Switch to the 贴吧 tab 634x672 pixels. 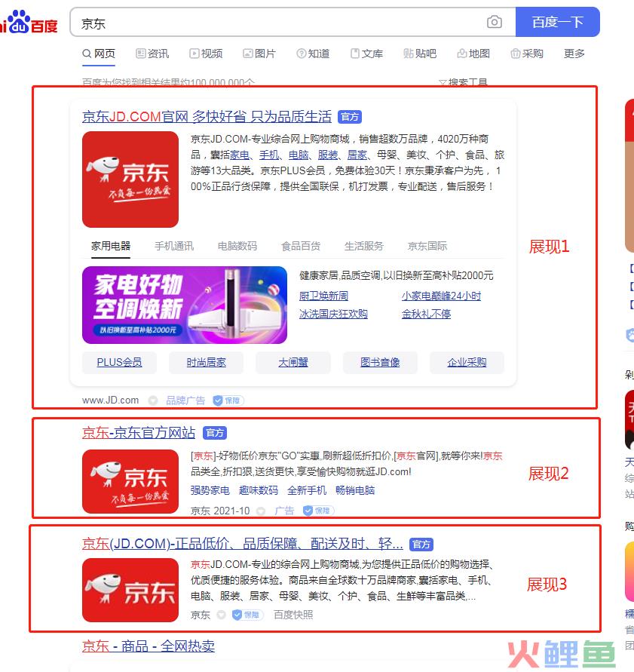tap(420, 54)
